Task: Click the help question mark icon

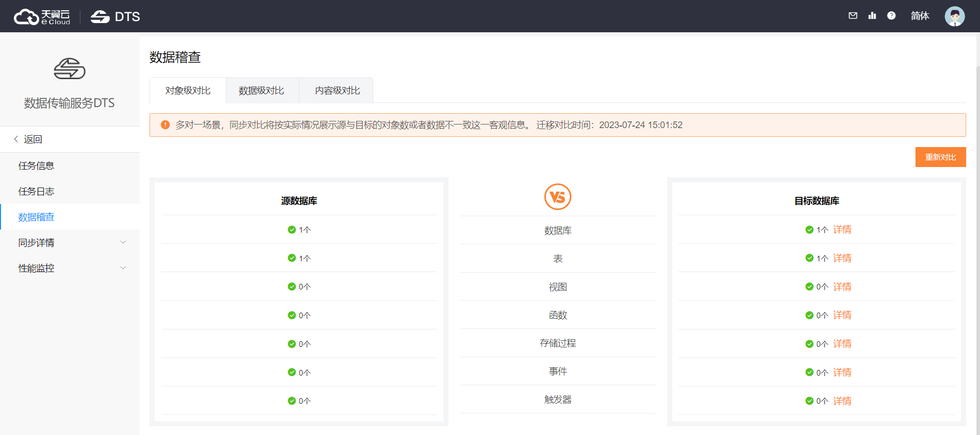Action: click(x=891, y=16)
